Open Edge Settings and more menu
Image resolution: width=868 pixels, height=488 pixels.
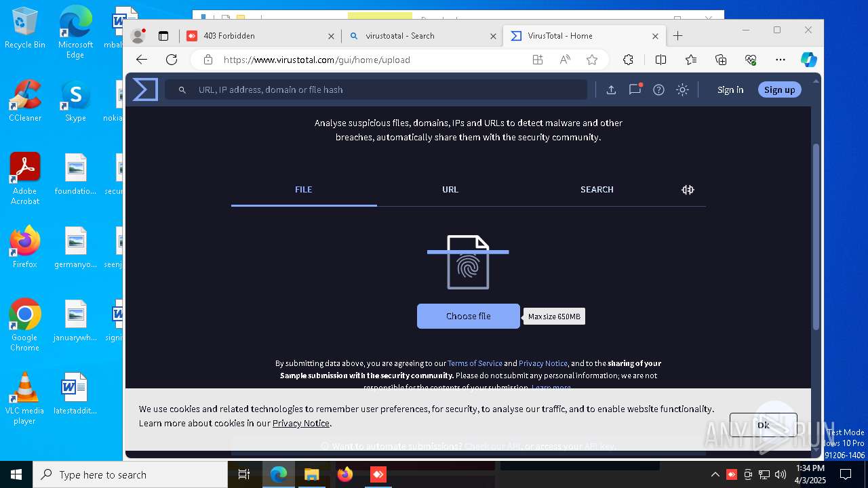[781, 60]
